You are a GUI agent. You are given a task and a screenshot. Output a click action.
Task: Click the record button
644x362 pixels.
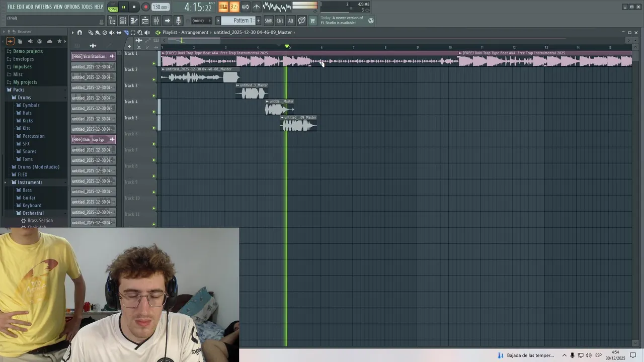coord(146,7)
